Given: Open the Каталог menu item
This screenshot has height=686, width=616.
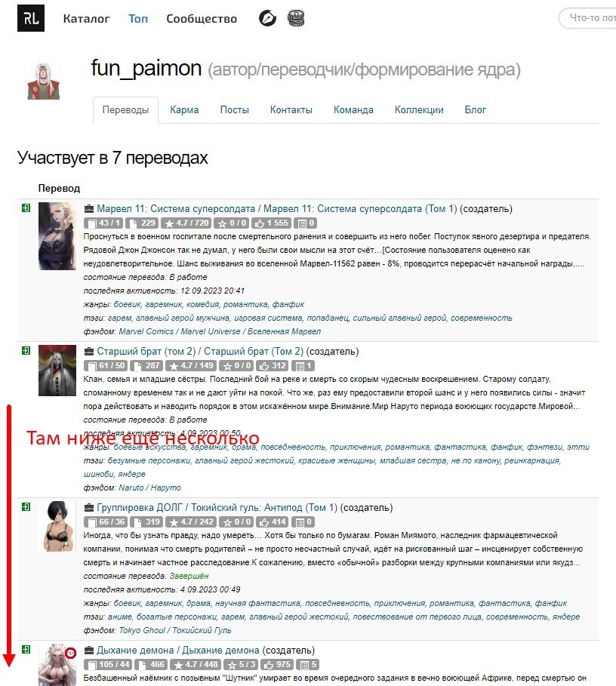Looking at the screenshot, I should pyautogui.click(x=86, y=18).
